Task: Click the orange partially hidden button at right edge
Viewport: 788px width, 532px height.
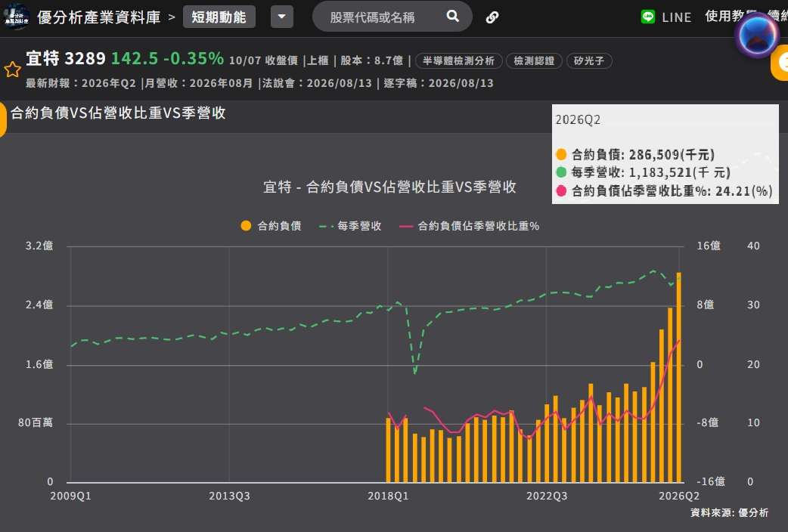Action: point(780,63)
